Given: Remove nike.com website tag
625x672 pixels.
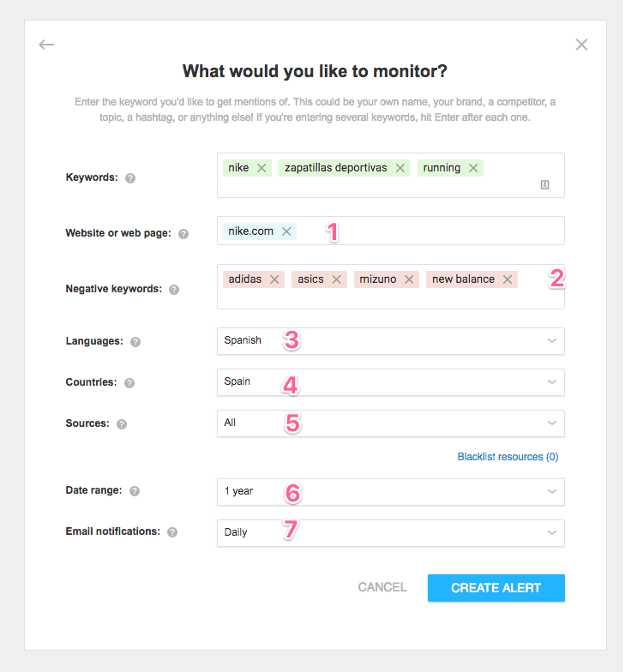Looking at the screenshot, I should click(x=286, y=231).
